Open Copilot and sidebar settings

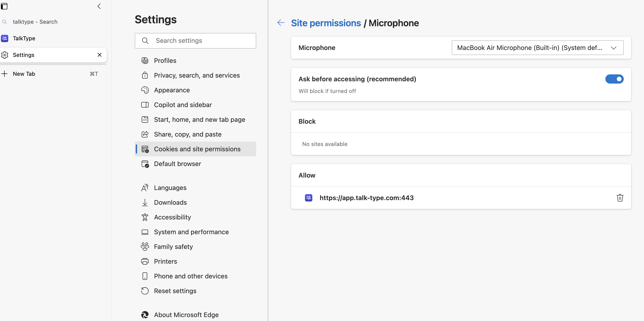point(195,105)
